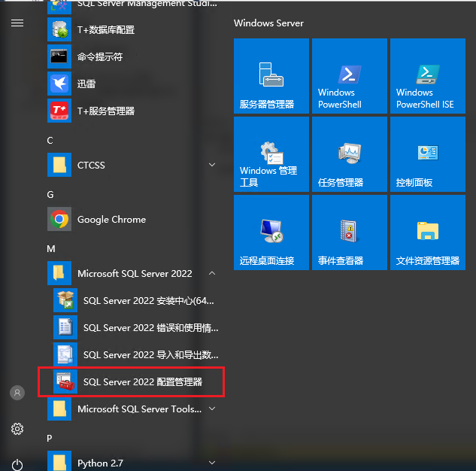
Task: Click the 迅雷 label text
Action: pos(86,84)
